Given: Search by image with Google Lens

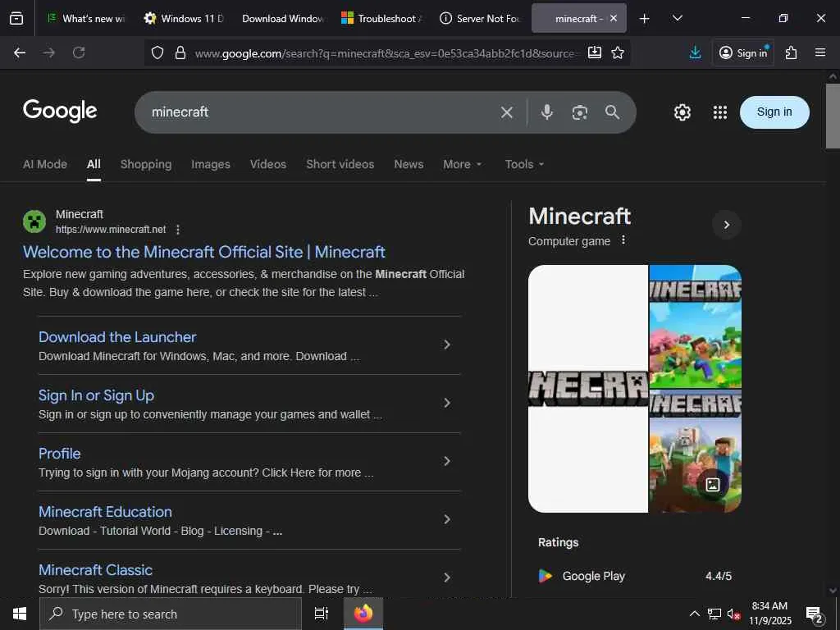Looking at the screenshot, I should coord(580,112).
